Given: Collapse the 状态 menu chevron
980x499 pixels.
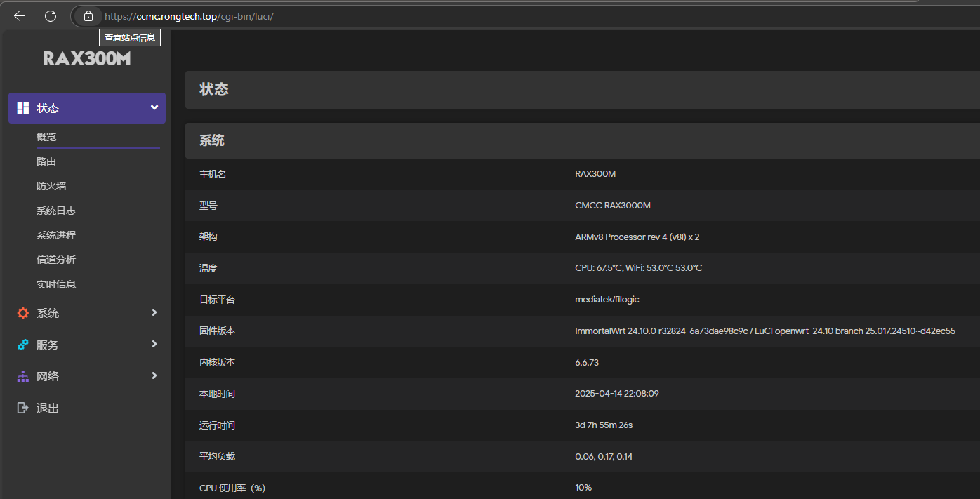Looking at the screenshot, I should [154, 107].
